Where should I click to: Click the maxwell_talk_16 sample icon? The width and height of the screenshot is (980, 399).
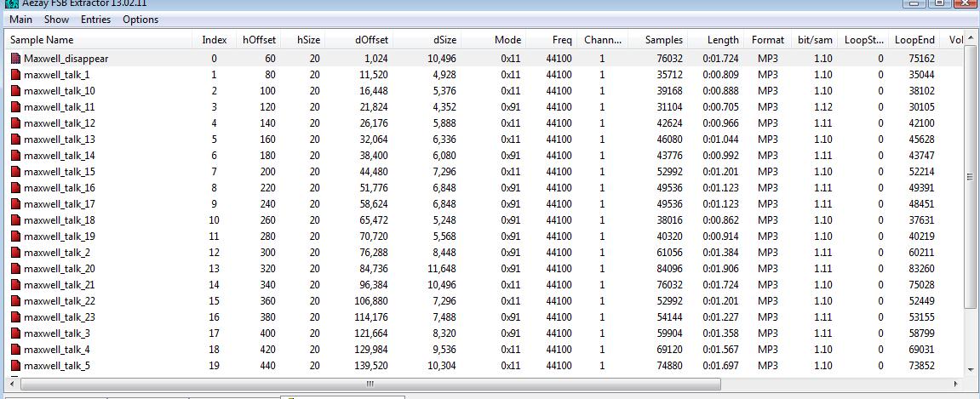15,188
